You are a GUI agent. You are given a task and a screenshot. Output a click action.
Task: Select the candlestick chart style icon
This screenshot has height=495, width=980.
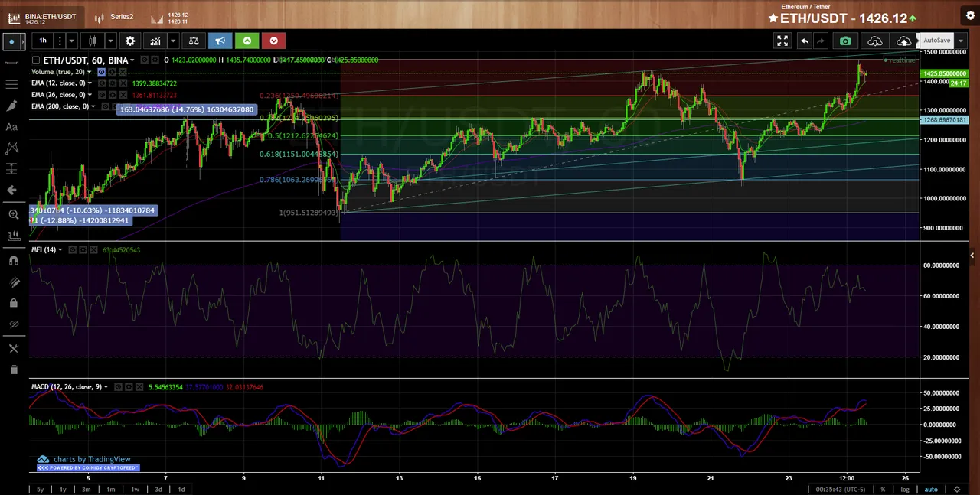click(x=93, y=41)
